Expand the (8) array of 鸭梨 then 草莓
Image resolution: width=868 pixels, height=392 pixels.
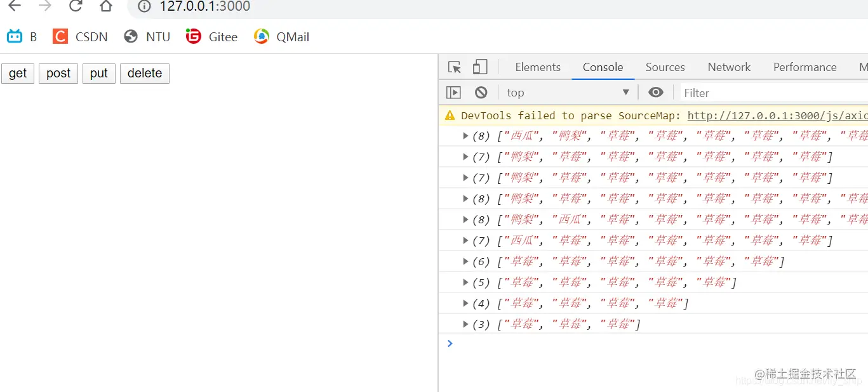[465, 199]
